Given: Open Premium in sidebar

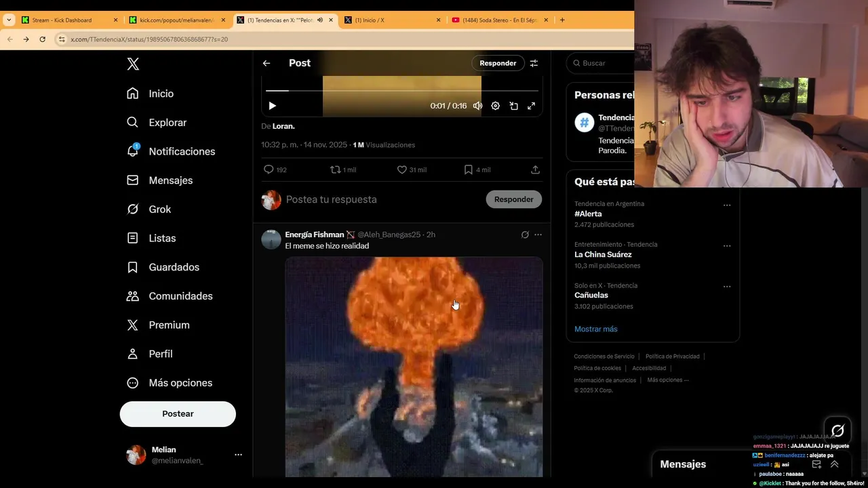Looking at the screenshot, I should pyautogui.click(x=158, y=325).
